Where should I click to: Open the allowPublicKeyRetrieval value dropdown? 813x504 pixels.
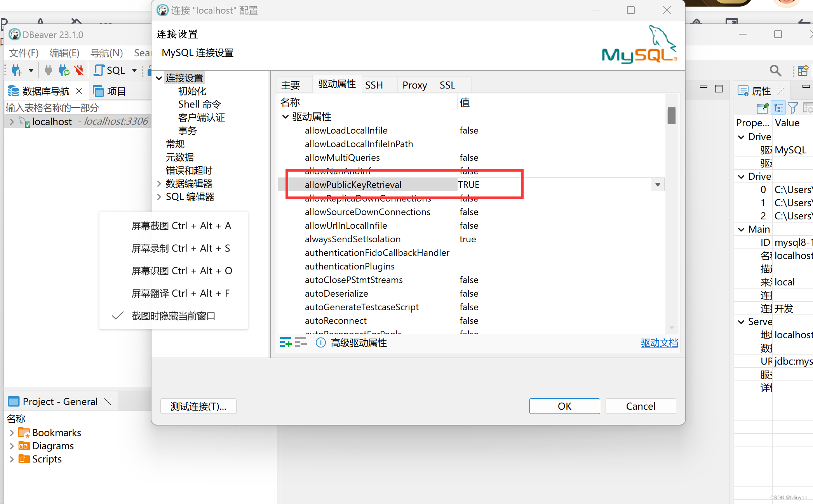657,184
